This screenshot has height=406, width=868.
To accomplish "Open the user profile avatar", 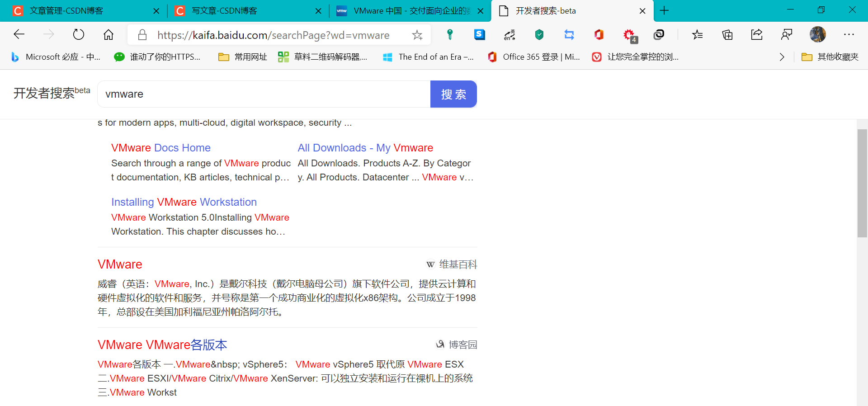I will click(x=818, y=34).
